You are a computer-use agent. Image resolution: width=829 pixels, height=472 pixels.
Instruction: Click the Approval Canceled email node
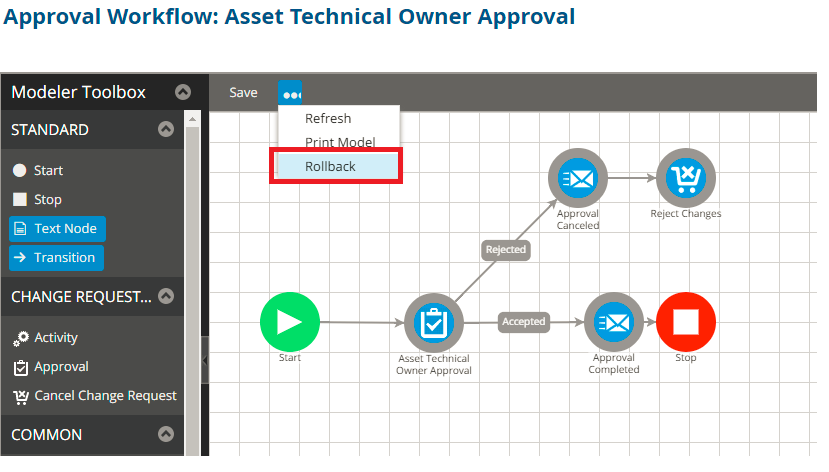[x=577, y=178]
